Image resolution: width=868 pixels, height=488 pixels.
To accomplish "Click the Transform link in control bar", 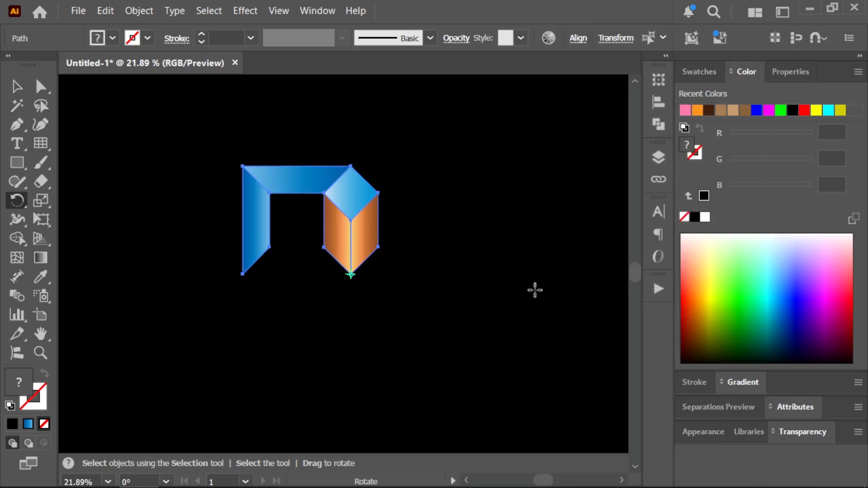I will (616, 38).
